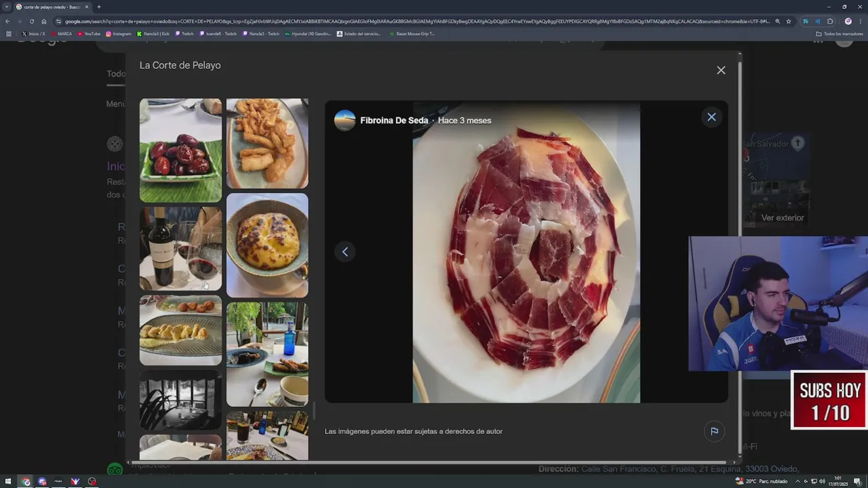868x488 pixels.
Task: Open the Chrome profile avatar
Action: (848, 21)
